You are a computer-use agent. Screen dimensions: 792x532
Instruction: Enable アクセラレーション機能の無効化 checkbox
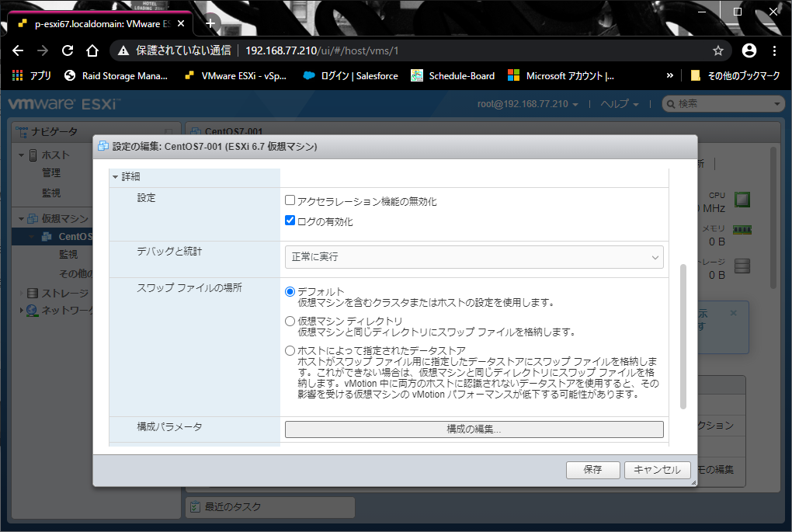pos(290,200)
